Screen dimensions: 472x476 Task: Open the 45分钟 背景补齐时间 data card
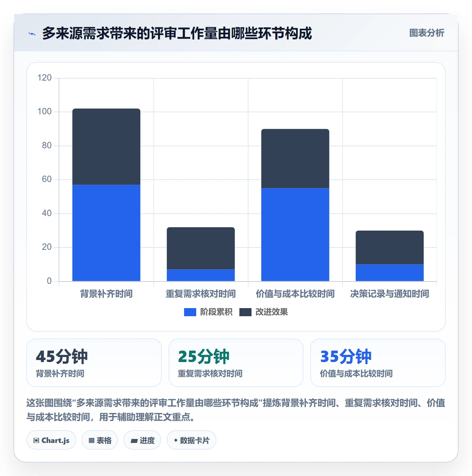(x=94, y=363)
